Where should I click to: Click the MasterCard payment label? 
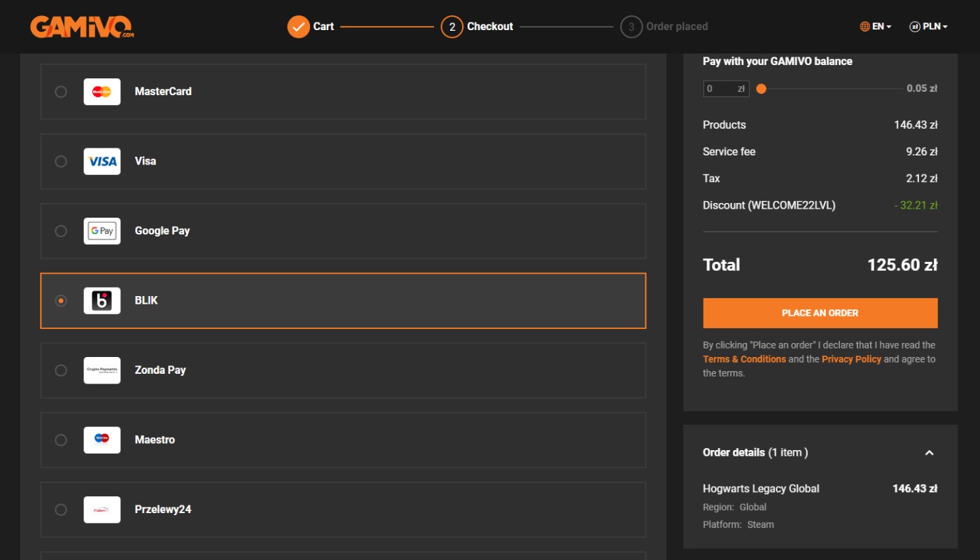pyautogui.click(x=163, y=92)
